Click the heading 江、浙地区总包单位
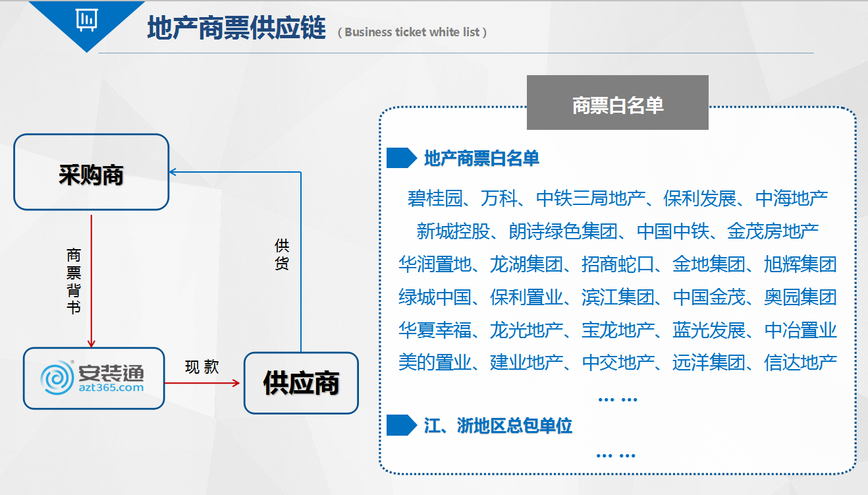Image resolution: width=868 pixels, height=495 pixels. point(498,426)
